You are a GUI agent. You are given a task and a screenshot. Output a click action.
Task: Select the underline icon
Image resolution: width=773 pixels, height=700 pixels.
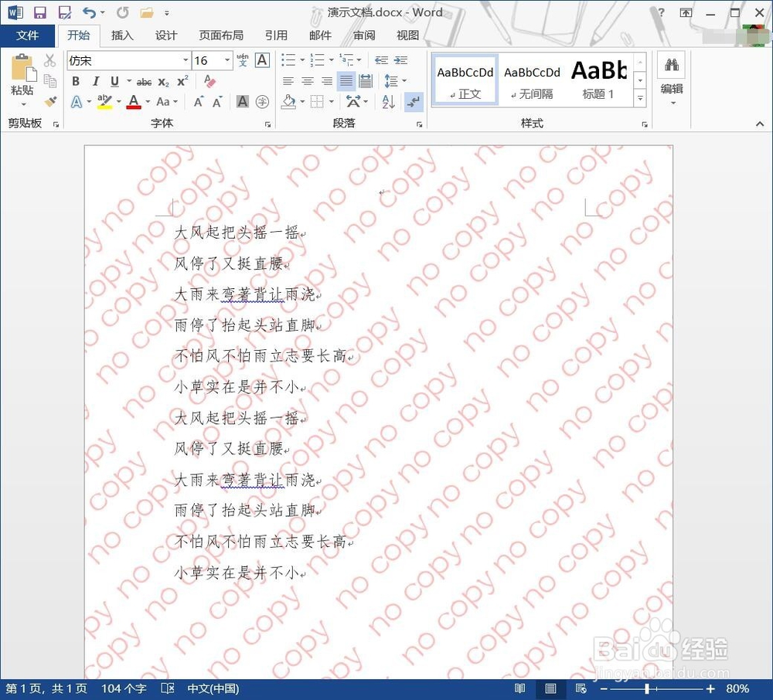(113, 80)
